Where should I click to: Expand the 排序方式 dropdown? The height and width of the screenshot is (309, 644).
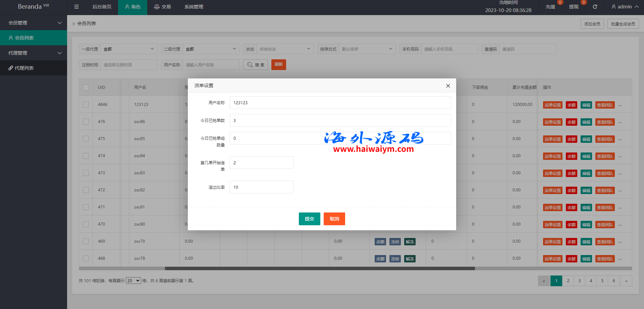pos(367,49)
